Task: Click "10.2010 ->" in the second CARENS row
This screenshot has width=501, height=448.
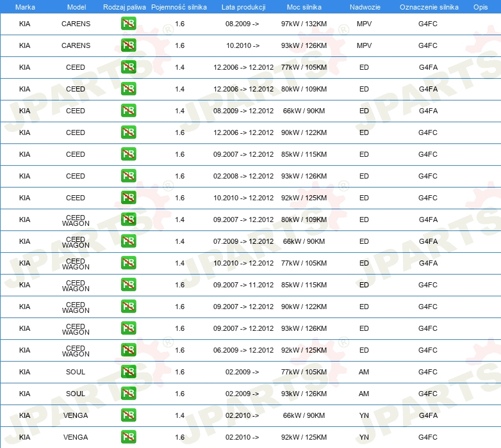Action: point(243,45)
